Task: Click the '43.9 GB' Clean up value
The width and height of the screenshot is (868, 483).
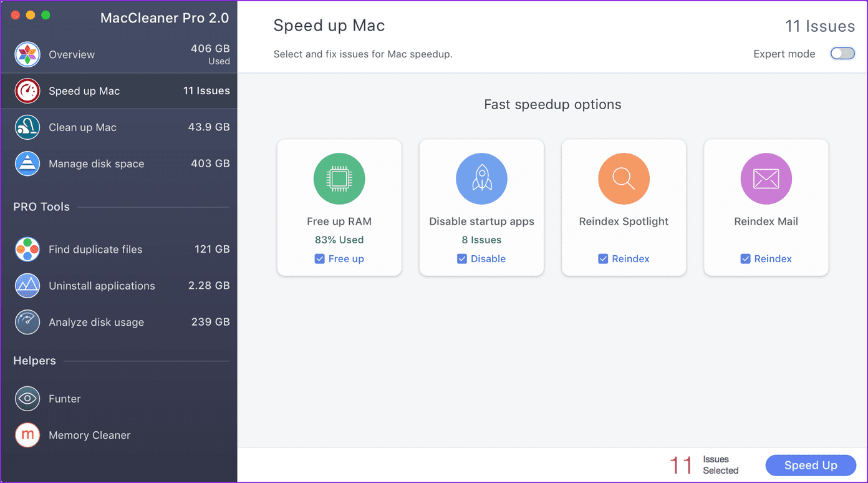Action: point(209,127)
